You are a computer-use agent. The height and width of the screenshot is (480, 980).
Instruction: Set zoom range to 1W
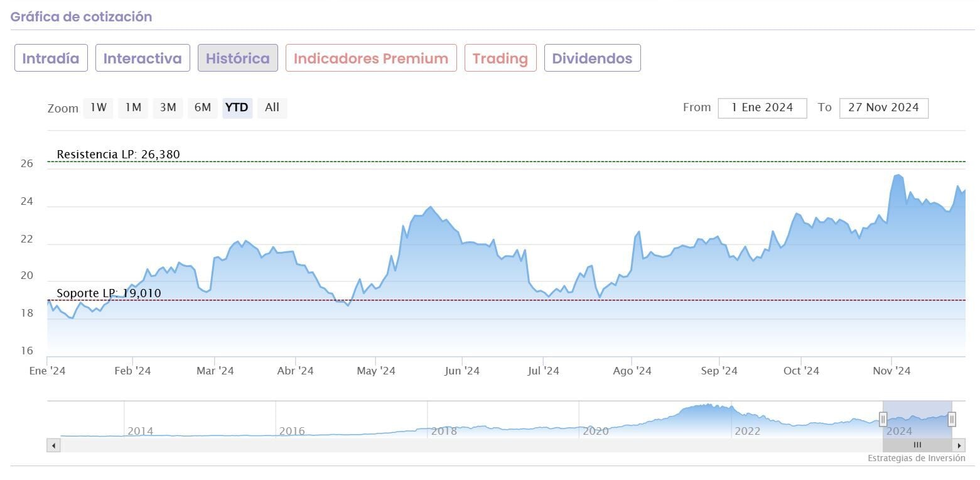coord(99,107)
